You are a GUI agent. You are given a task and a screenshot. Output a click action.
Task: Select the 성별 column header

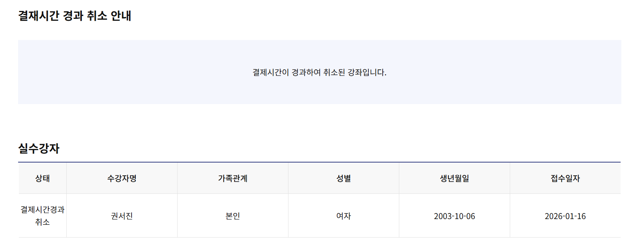(343, 178)
